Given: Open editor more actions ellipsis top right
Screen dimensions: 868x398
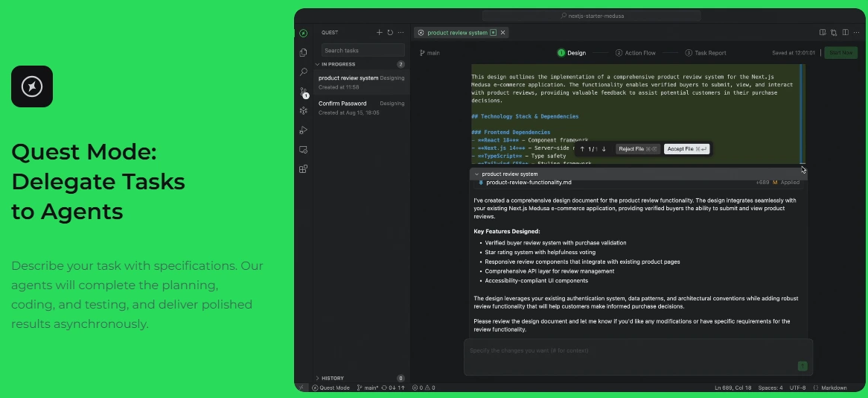Looking at the screenshot, I should [x=856, y=33].
